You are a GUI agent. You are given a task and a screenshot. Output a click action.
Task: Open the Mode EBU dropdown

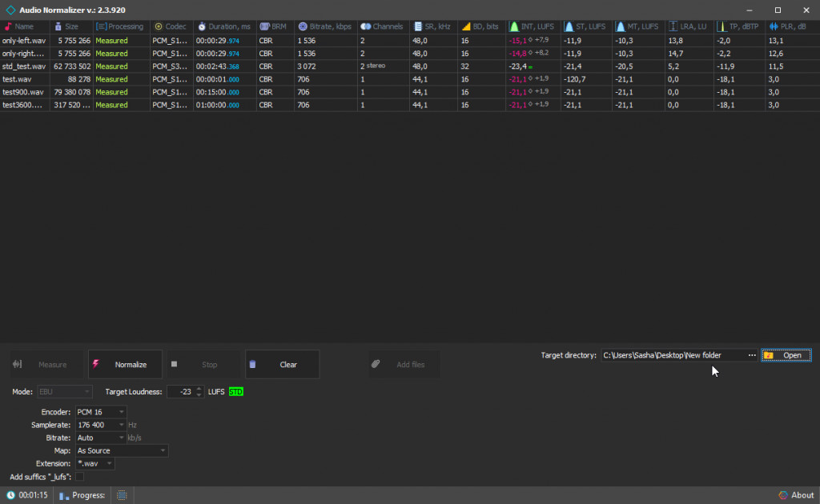[x=64, y=392]
